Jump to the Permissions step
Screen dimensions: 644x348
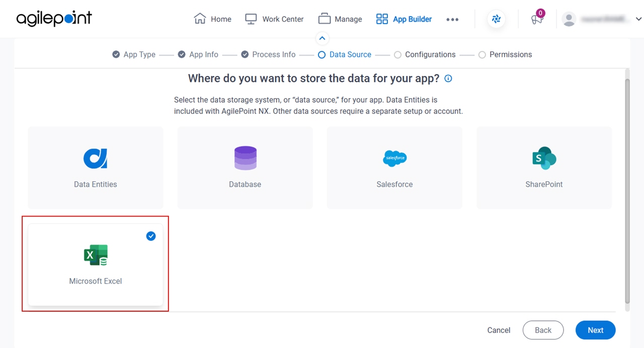(x=505, y=54)
